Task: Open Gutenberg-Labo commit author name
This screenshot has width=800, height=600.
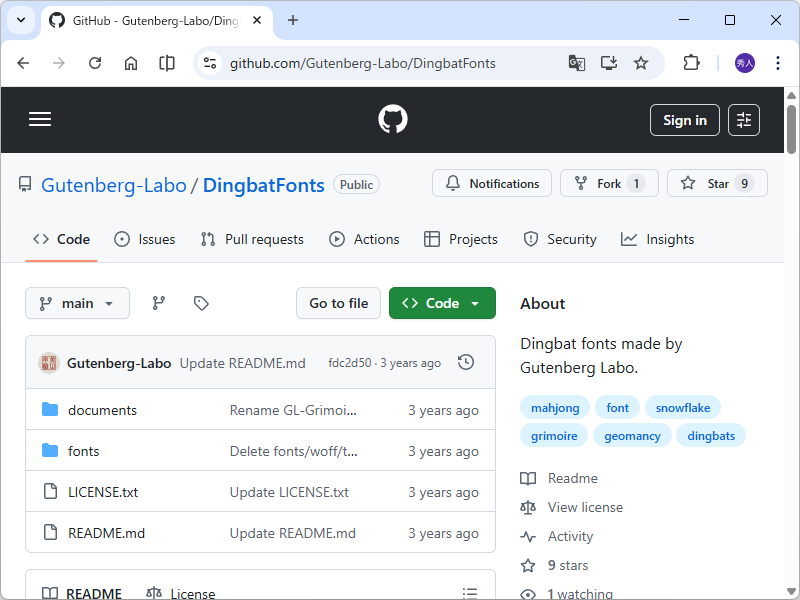Action: click(119, 363)
